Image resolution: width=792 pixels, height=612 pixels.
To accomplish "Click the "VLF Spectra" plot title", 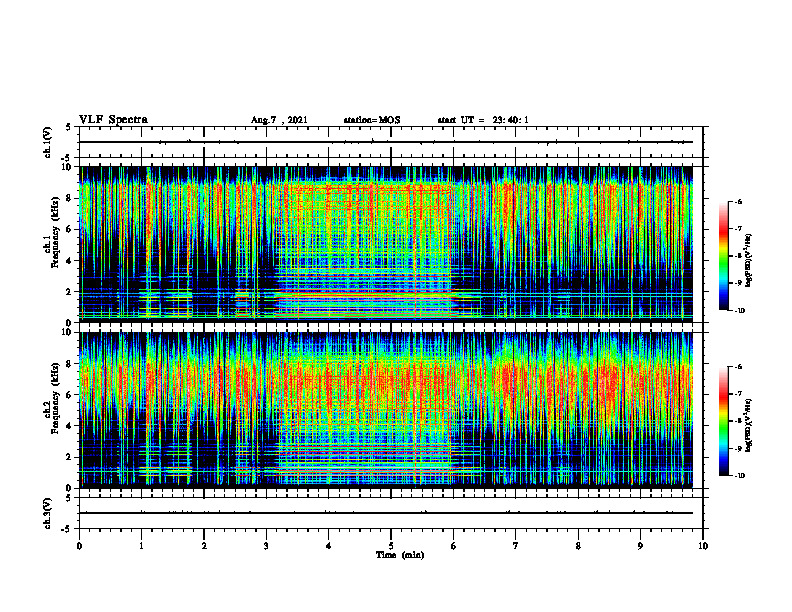I will pos(113,120).
